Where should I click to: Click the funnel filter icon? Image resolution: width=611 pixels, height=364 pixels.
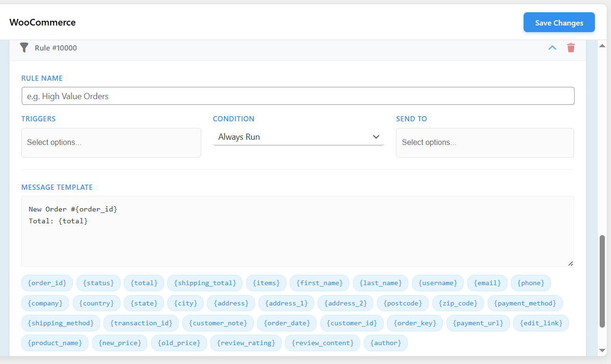(24, 48)
